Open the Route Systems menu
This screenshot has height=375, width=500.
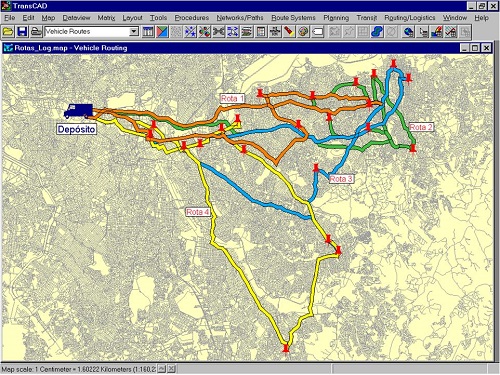point(293,18)
